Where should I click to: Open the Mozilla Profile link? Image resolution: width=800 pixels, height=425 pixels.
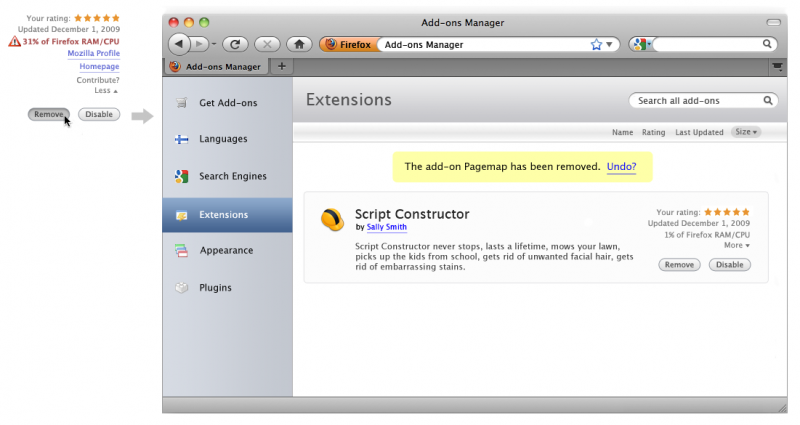tap(94, 53)
